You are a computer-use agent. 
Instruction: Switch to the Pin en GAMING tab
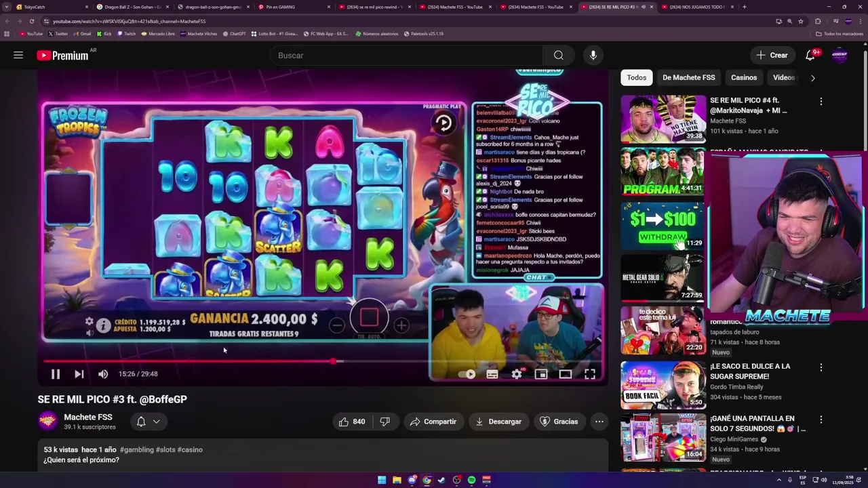point(294,7)
